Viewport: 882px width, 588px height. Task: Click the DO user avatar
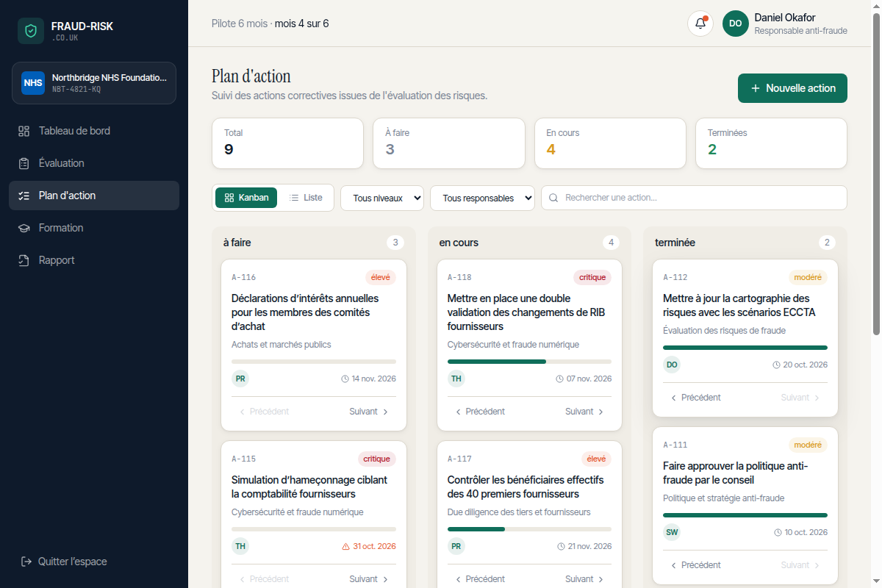pos(735,24)
